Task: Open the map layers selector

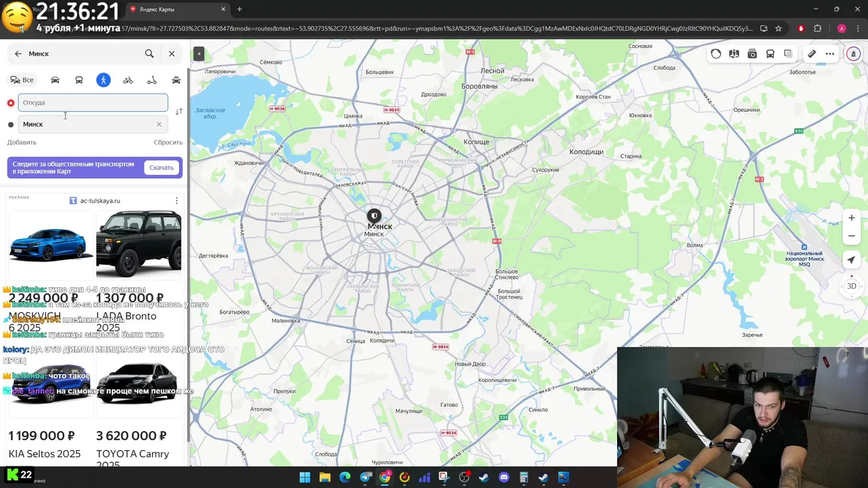Action: (x=788, y=54)
